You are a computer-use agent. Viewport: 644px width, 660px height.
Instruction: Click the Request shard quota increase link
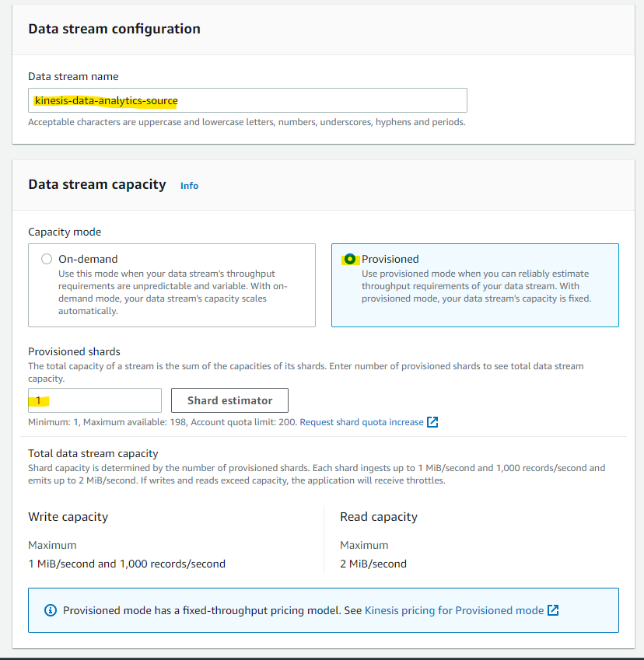click(x=362, y=422)
